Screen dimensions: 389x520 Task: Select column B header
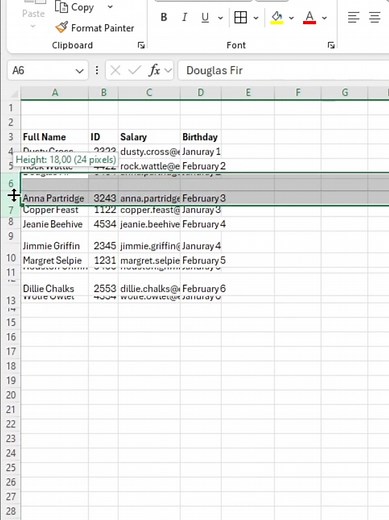point(104,93)
